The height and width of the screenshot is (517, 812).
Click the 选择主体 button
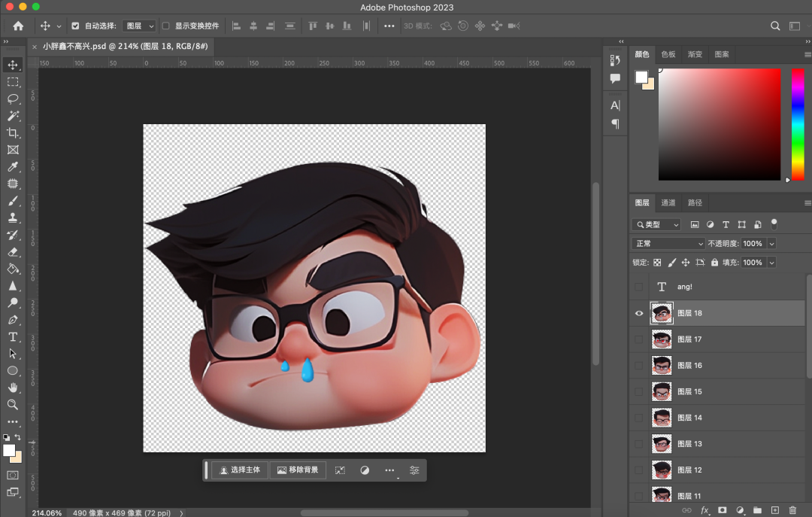click(240, 470)
